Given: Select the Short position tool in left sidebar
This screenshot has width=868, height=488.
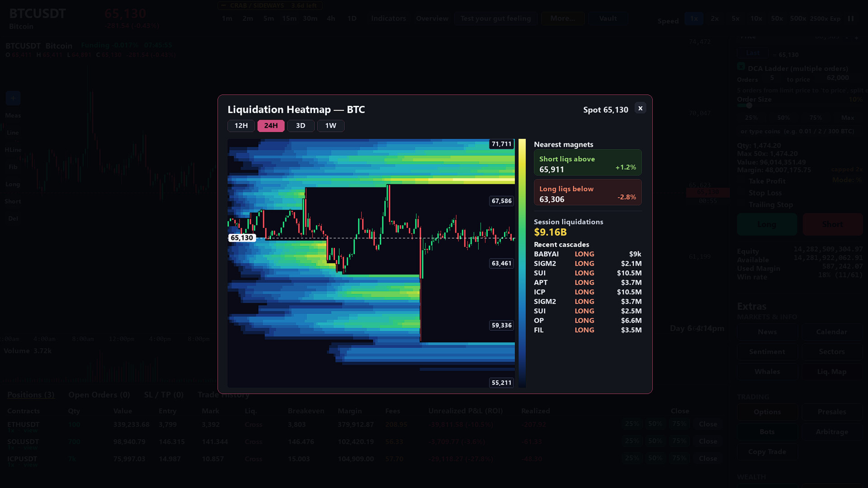Looking at the screenshot, I should 13,202.
